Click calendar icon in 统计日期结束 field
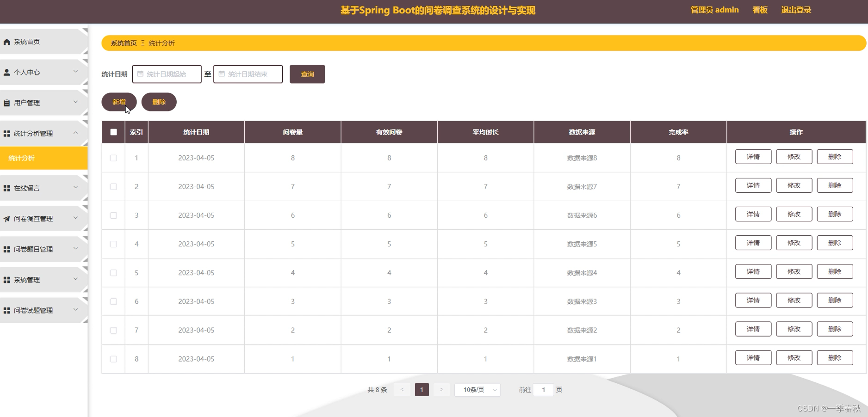 (222, 74)
